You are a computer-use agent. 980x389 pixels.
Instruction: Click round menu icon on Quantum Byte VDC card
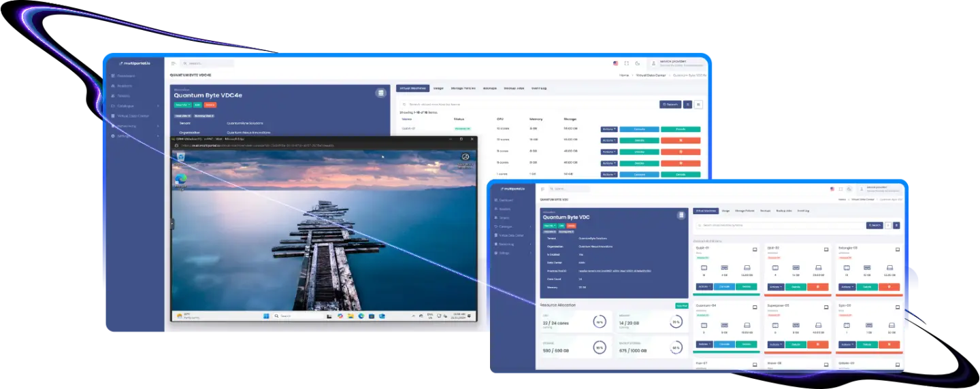(681, 215)
